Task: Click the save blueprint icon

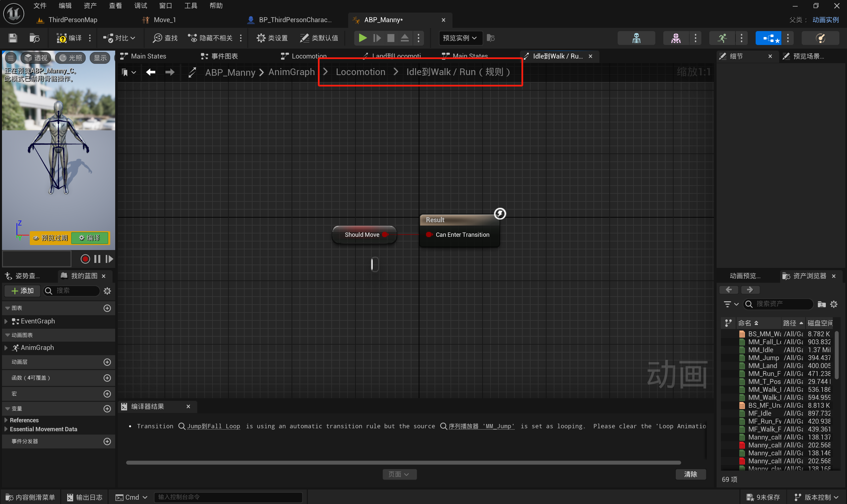Action: pyautogui.click(x=13, y=38)
